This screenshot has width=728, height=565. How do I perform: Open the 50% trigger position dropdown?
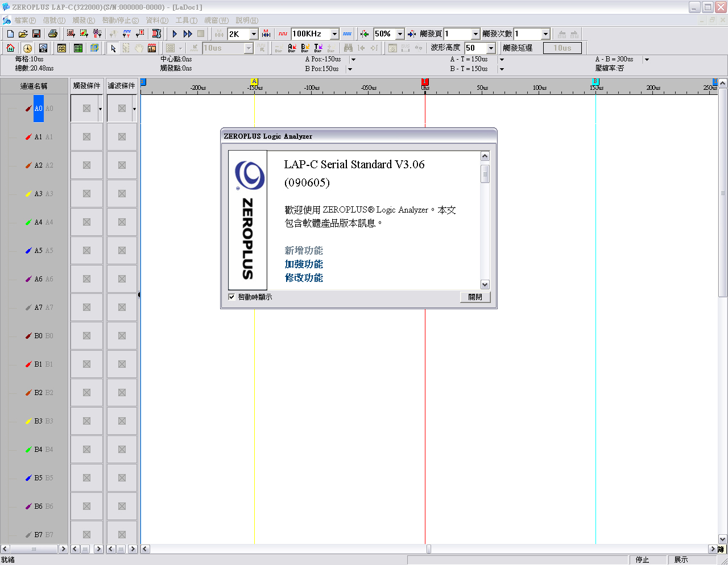click(400, 34)
